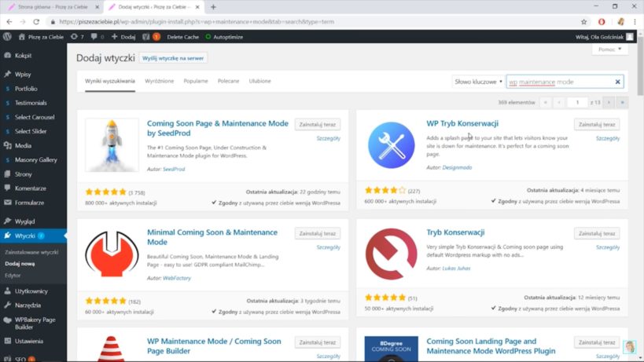Open Designmodo author link
Screen dimensions: 644x362
click(457, 167)
